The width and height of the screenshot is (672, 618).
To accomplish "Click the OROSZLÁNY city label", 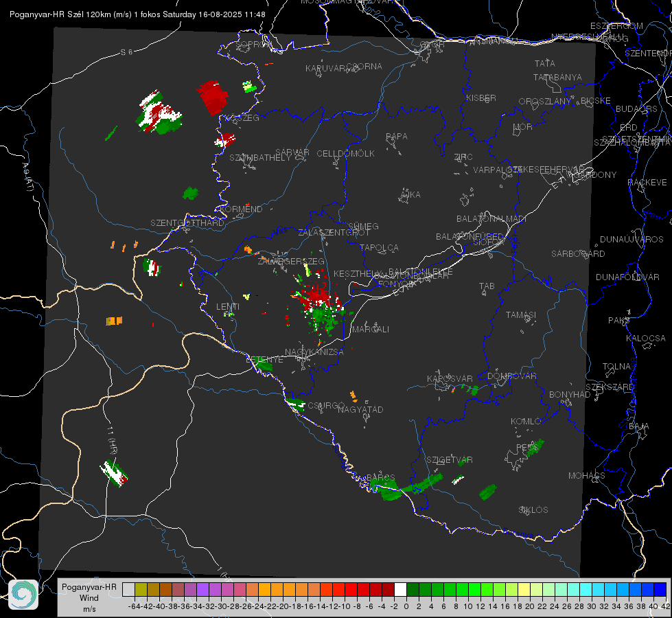I will (545, 102).
